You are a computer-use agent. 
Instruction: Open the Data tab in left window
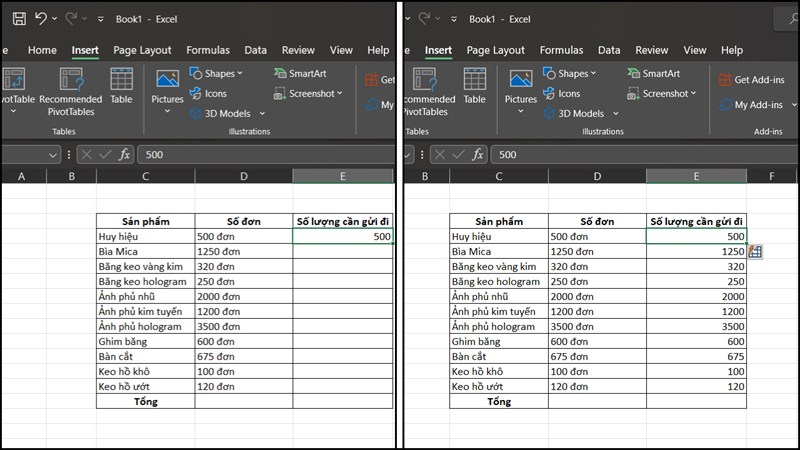(x=255, y=50)
